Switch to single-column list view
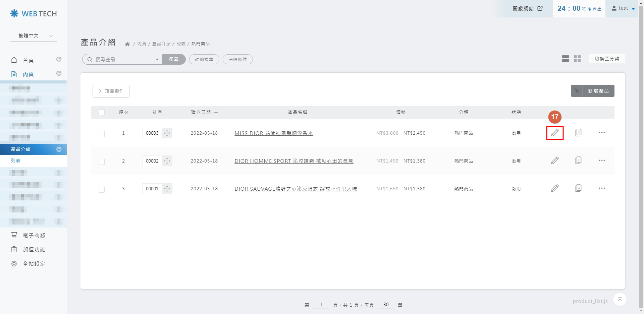The image size is (644, 314). [x=566, y=59]
